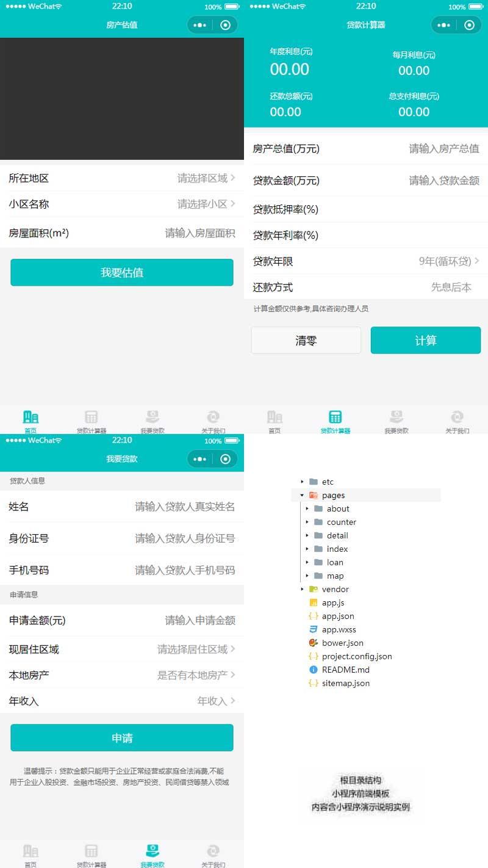Open the three-dot menu in 房产估值 header
The image size is (488, 868).
point(200,25)
